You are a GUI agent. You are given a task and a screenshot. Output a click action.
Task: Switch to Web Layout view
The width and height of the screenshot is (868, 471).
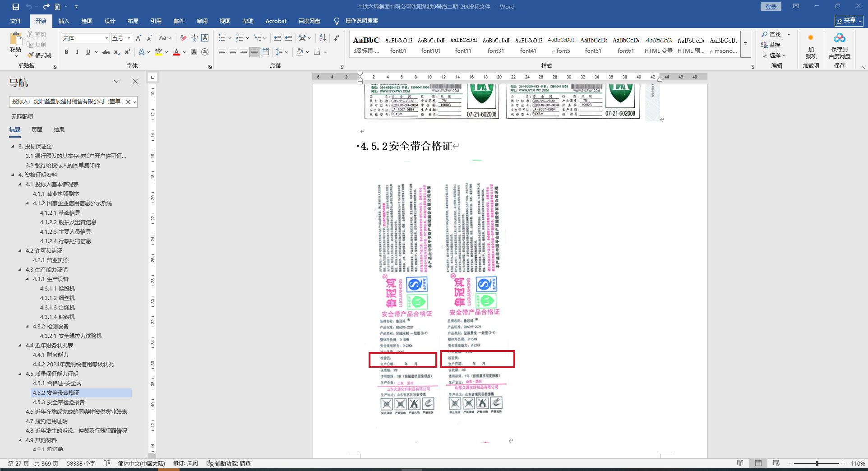[x=776, y=463]
